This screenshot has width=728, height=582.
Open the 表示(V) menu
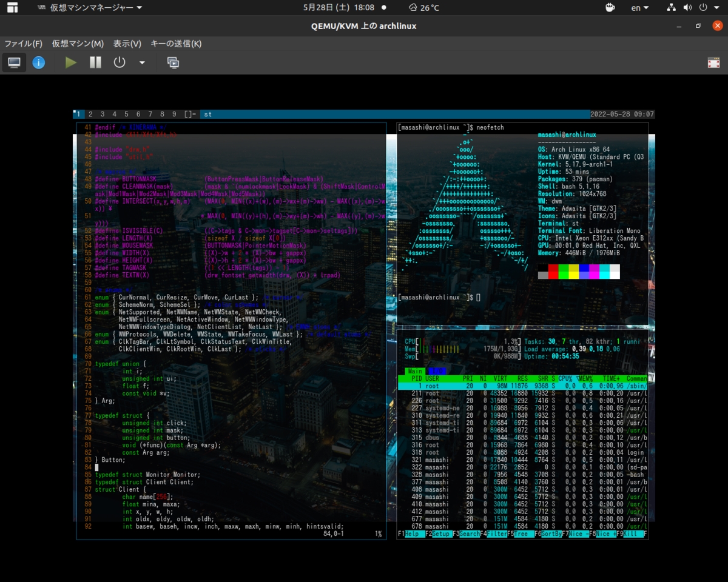(127, 44)
